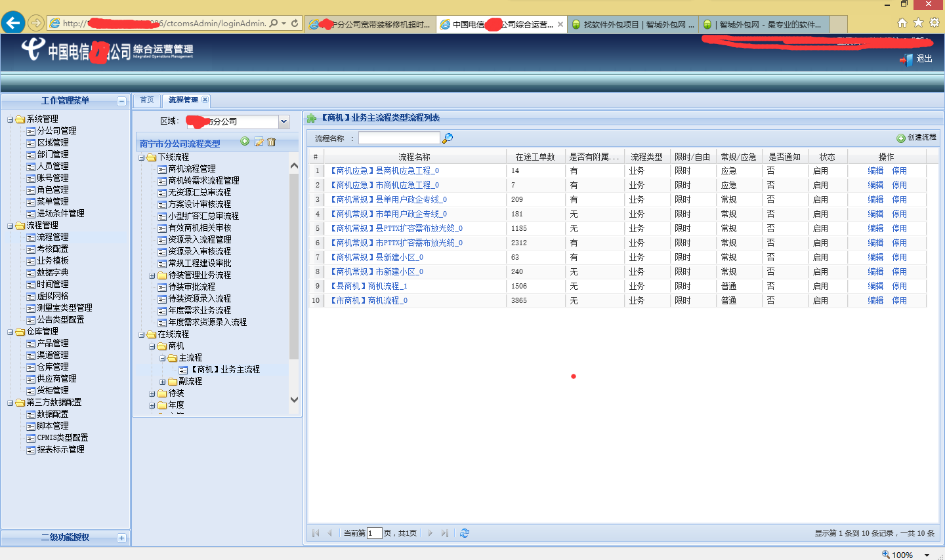Click the browser address bar URL field

(164, 23)
